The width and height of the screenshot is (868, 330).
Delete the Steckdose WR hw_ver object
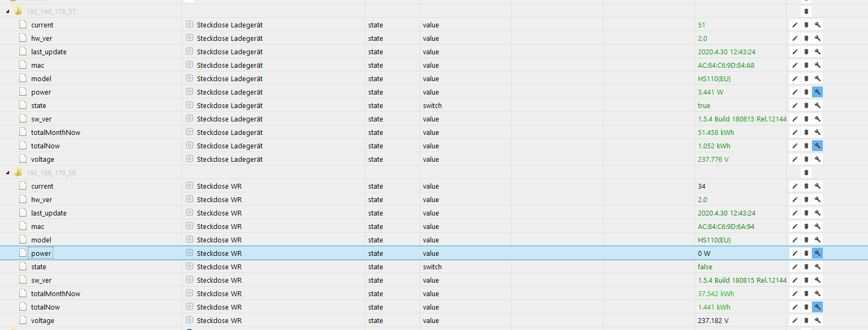coord(806,199)
